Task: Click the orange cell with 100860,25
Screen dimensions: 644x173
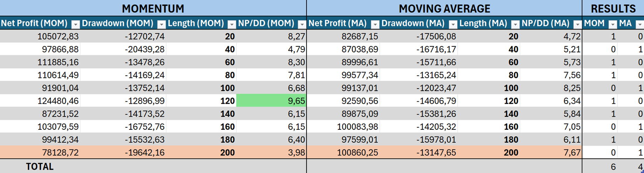Action: click(343, 153)
